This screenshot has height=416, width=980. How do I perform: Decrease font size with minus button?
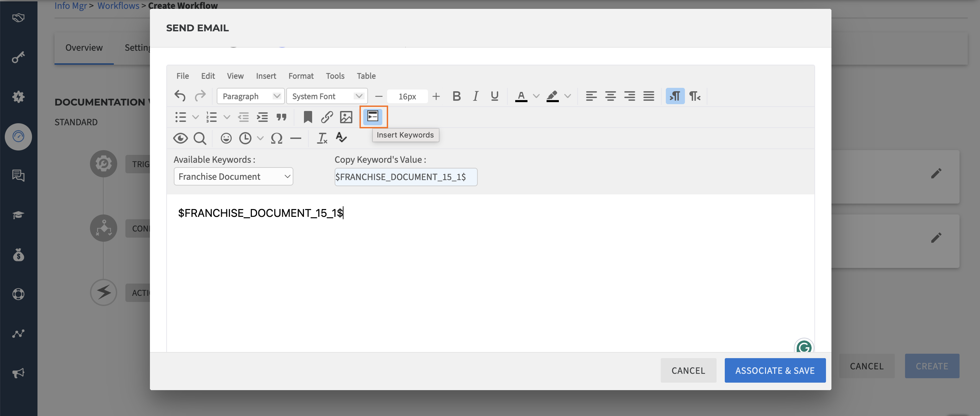pos(379,96)
